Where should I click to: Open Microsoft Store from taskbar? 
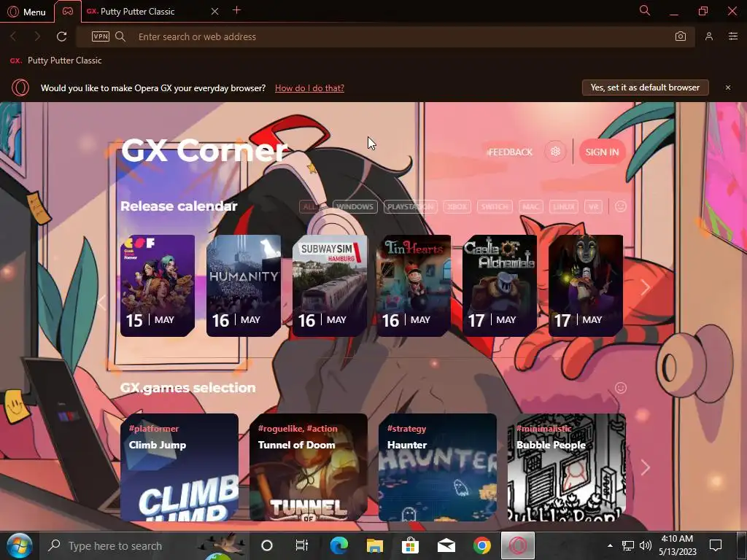(x=410, y=545)
